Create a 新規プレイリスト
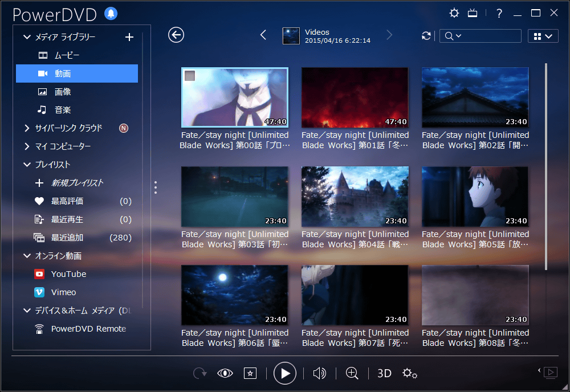The width and height of the screenshot is (570, 392). coord(77,183)
